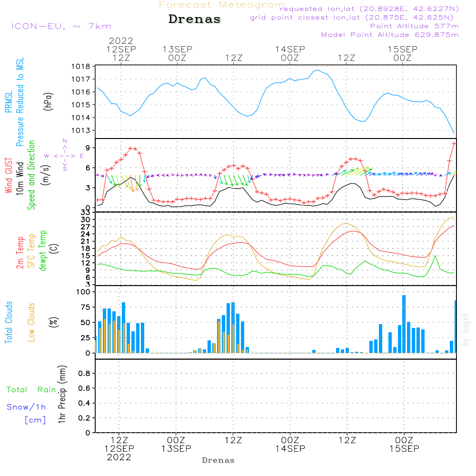Click the '0.8' precipitation axis value
Image resolution: width=476 pixels, height=476 pixels.
84,373
